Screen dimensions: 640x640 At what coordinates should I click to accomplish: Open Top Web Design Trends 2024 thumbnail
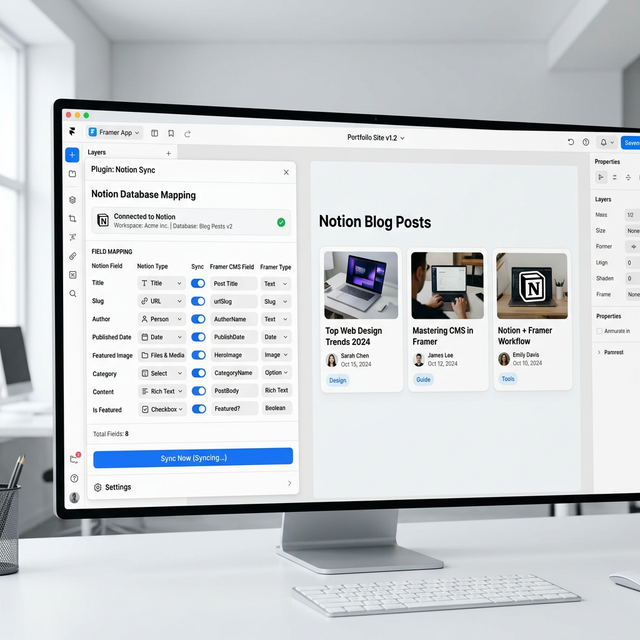(361, 285)
